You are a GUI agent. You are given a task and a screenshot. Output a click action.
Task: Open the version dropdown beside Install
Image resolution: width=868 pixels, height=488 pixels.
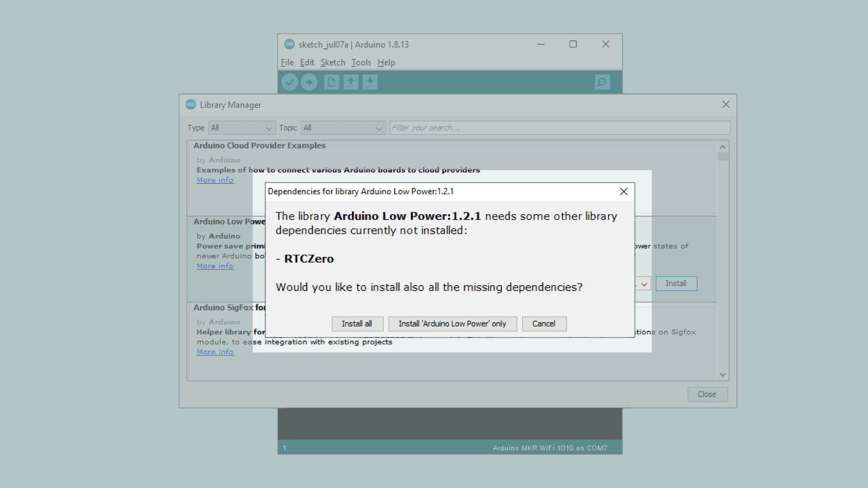[x=644, y=284]
